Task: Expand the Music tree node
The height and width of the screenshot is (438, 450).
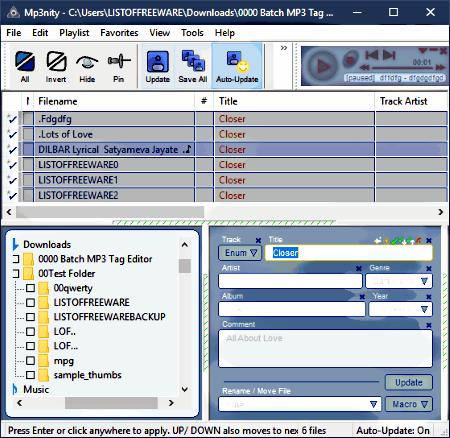Action: [x=15, y=389]
